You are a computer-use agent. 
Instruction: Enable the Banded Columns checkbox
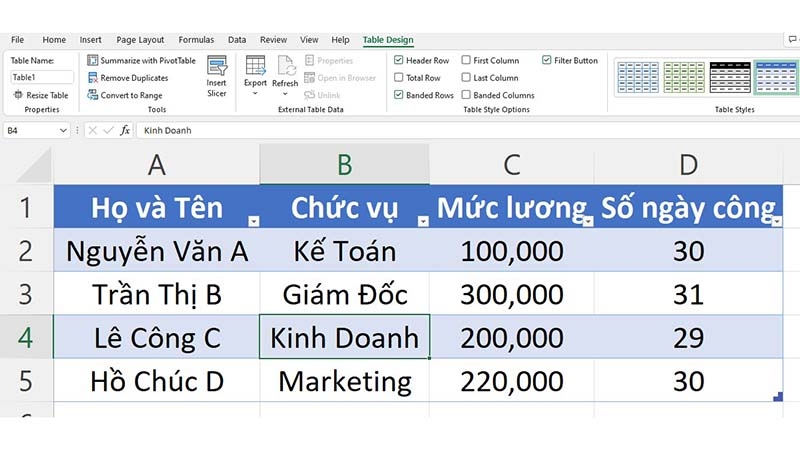pyautogui.click(x=466, y=95)
